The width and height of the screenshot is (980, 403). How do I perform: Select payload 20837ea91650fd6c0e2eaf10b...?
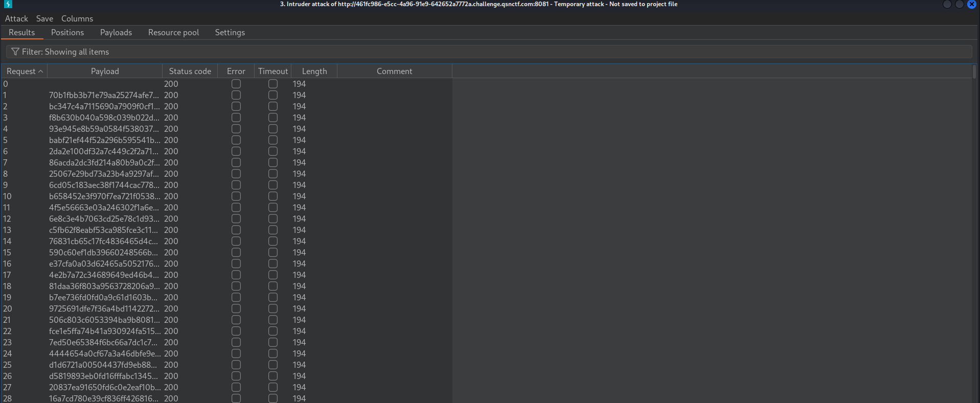tap(104, 387)
